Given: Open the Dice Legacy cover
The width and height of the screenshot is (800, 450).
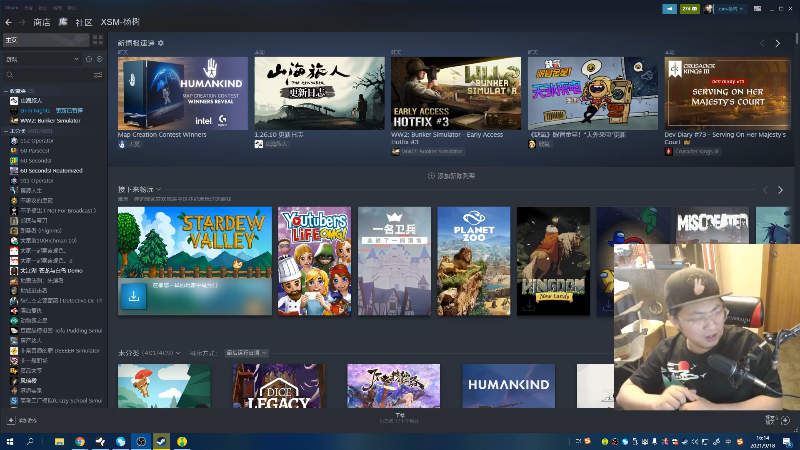Looking at the screenshot, I should point(279,386).
